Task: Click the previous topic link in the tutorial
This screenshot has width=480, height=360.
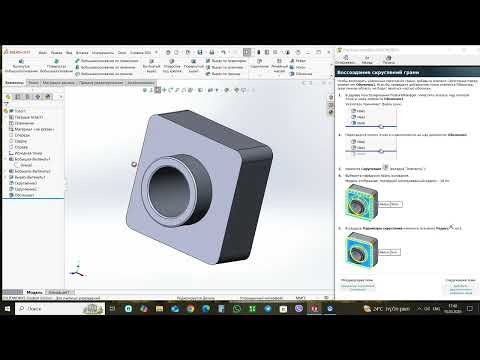Action: [358, 286]
